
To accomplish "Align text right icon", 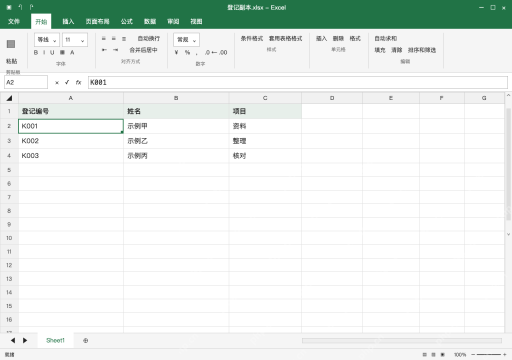I will 124,39.
